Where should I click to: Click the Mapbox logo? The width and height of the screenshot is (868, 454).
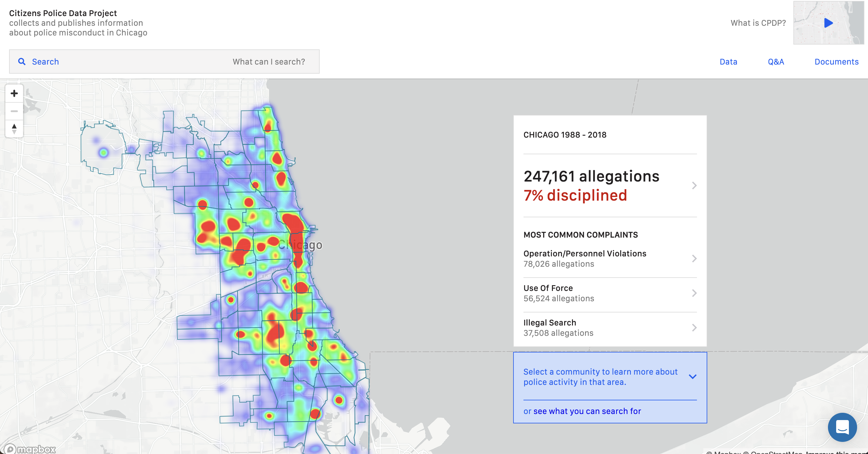(30, 449)
